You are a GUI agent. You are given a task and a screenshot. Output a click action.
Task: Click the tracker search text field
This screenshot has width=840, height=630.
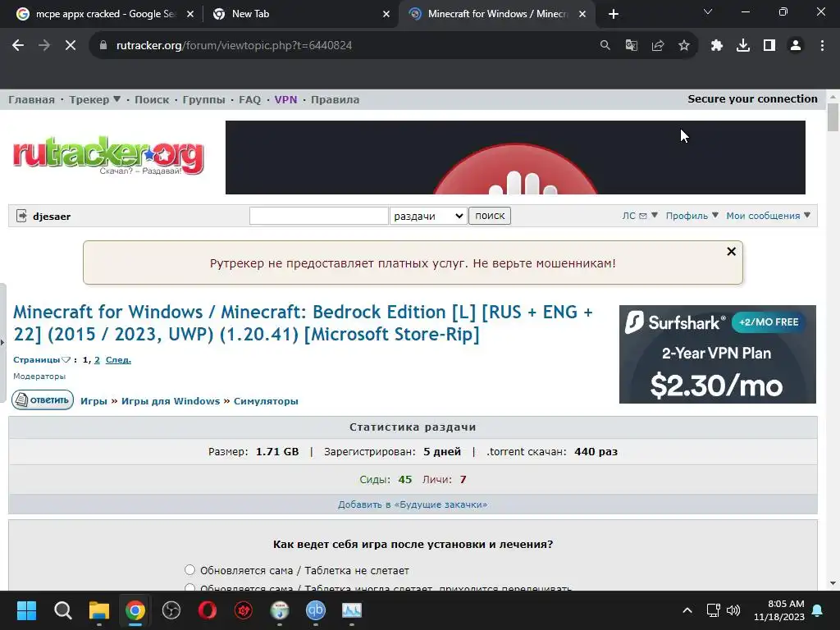click(319, 216)
